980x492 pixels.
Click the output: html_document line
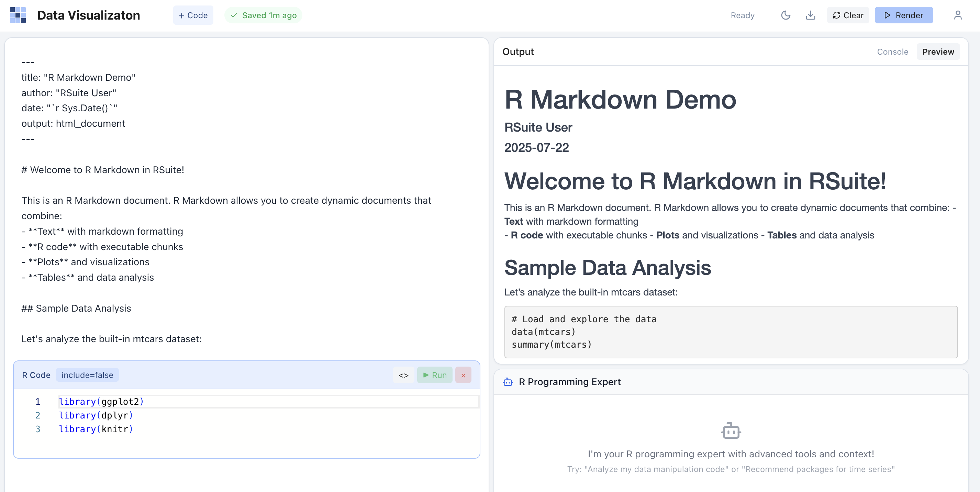[x=73, y=123]
